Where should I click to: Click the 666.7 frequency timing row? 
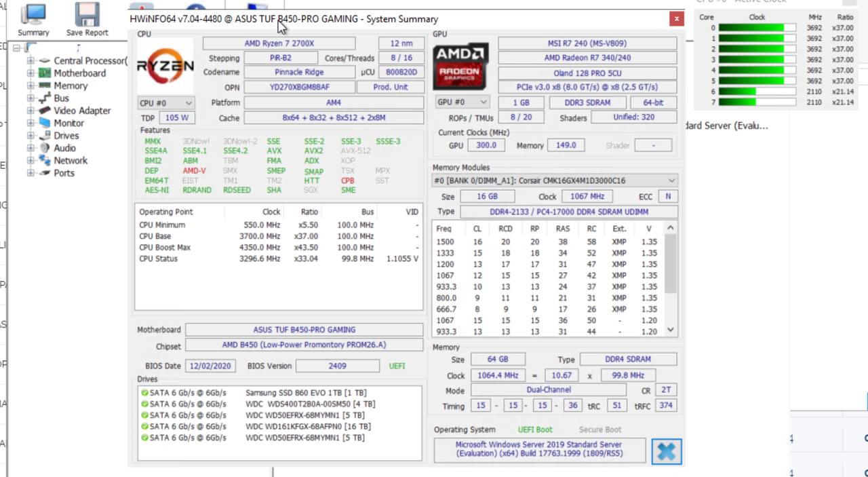click(x=548, y=309)
